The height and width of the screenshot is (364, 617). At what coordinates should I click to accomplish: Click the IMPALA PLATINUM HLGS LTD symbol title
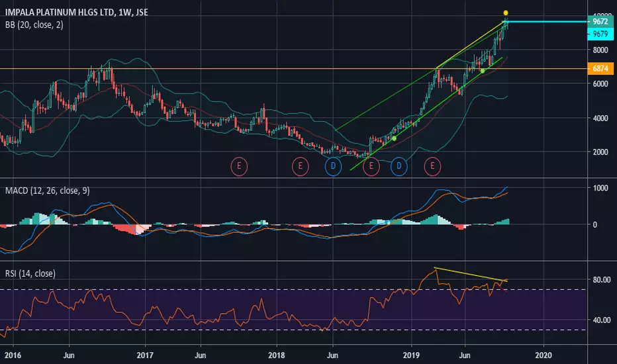coord(76,12)
